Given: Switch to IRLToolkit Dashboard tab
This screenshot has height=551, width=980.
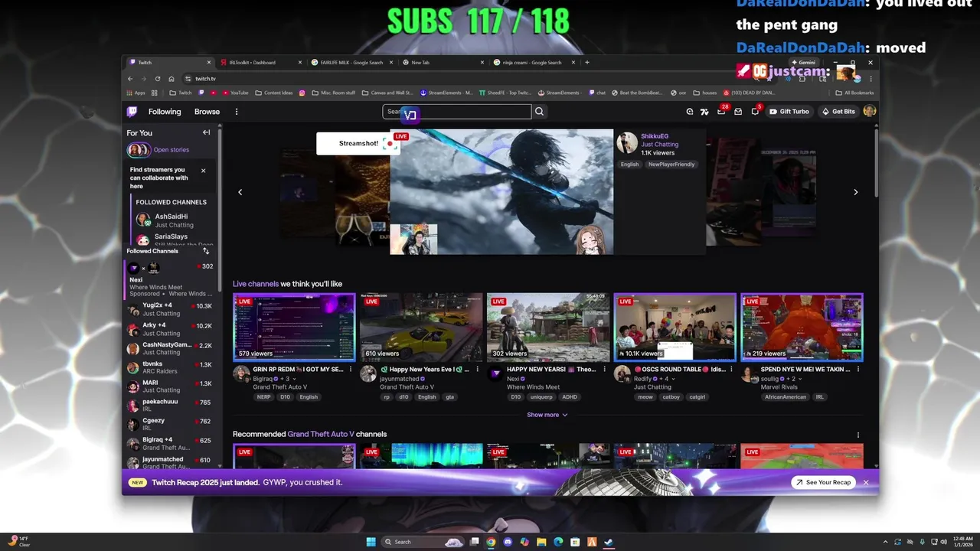Looking at the screenshot, I should point(259,63).
